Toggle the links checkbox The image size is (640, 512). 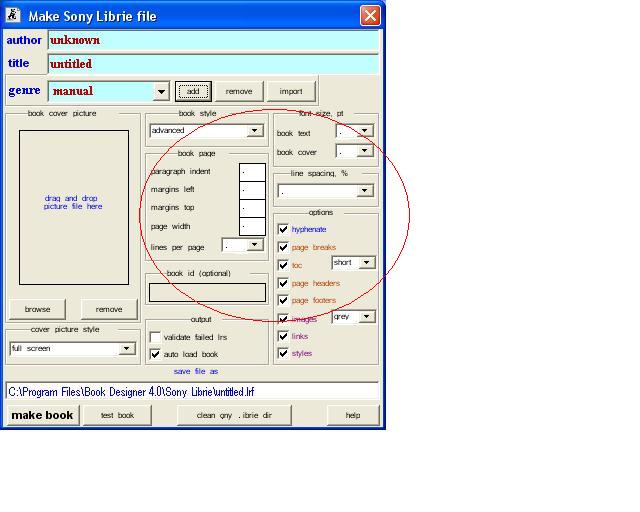coord(283,336)
